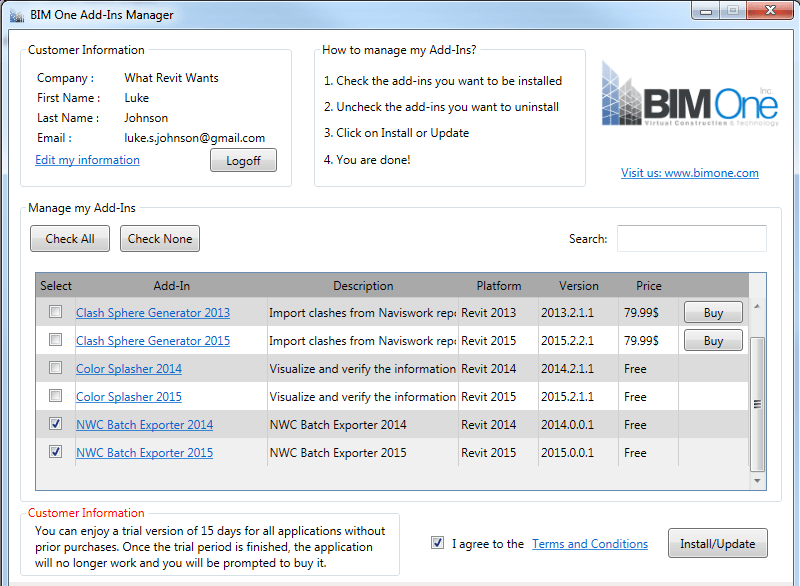800x586 pixels.
Task: Buy the Clash Sphere Generator 2013 add-in
Action: [x=712, y=312]
